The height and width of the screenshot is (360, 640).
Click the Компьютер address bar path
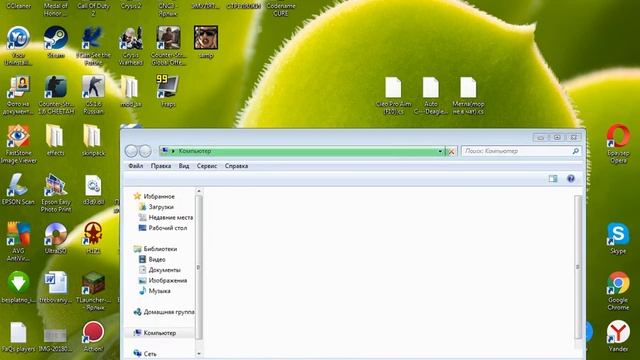[x=195, y=151]
